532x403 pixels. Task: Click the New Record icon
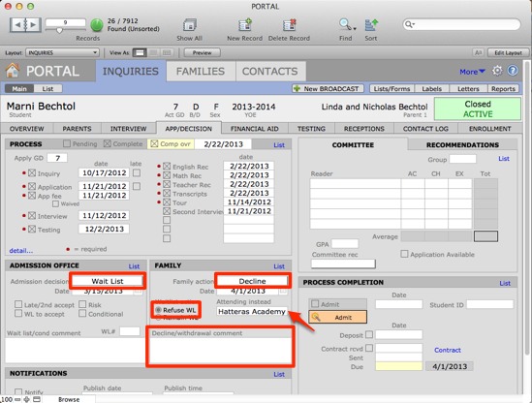[x=244, y=25]
